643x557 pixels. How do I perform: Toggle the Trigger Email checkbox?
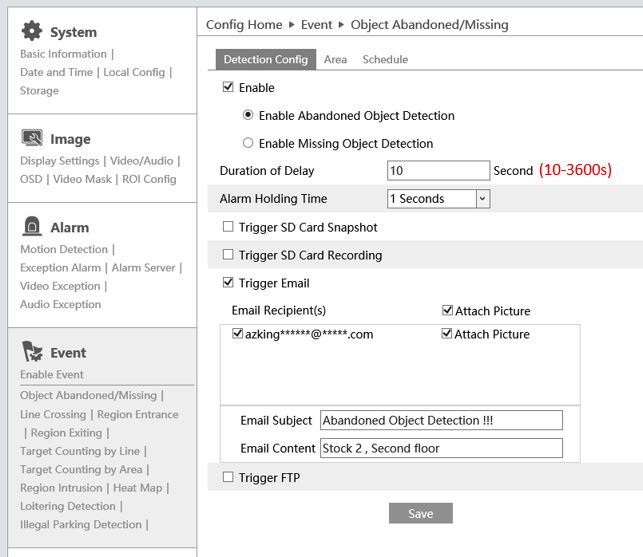[228, 283]
